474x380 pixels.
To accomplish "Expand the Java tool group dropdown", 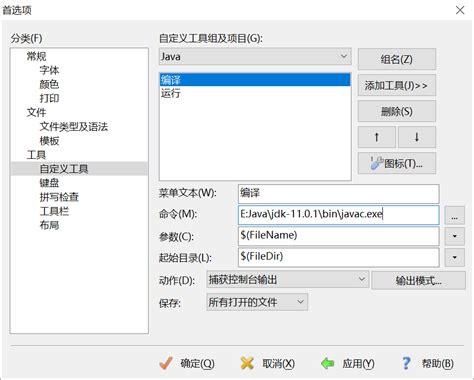I will pos(255,57).
